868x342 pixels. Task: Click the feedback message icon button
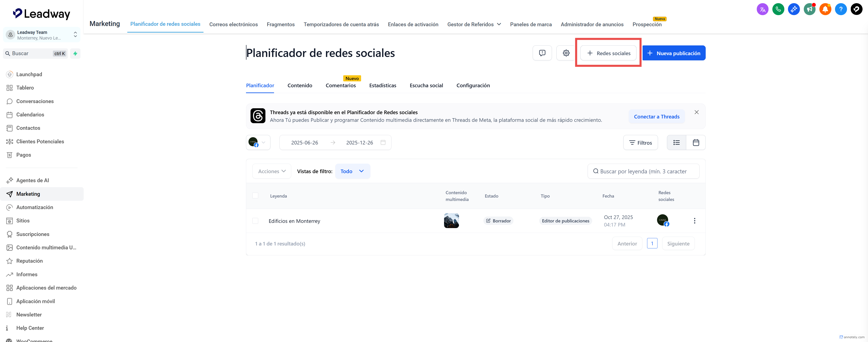pyautogui.click(x=542, y=53)
